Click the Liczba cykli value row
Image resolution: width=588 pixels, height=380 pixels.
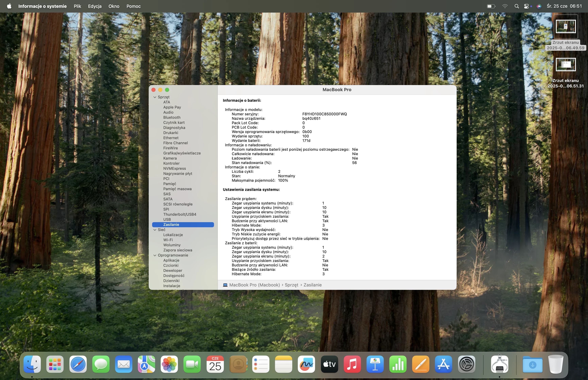click(x=256, y=171)
